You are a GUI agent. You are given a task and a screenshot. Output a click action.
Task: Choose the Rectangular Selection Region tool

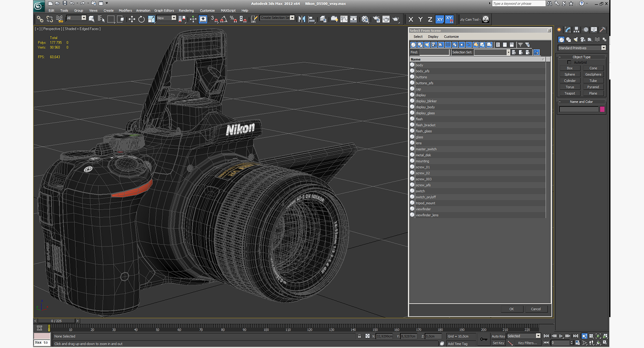tap(111, 19)
